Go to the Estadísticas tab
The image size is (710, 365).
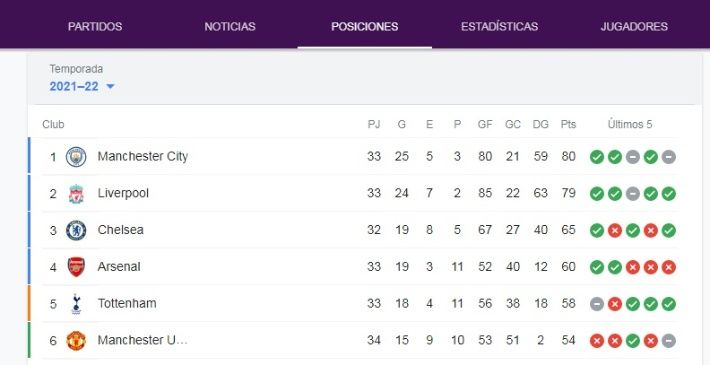[499, 26]
